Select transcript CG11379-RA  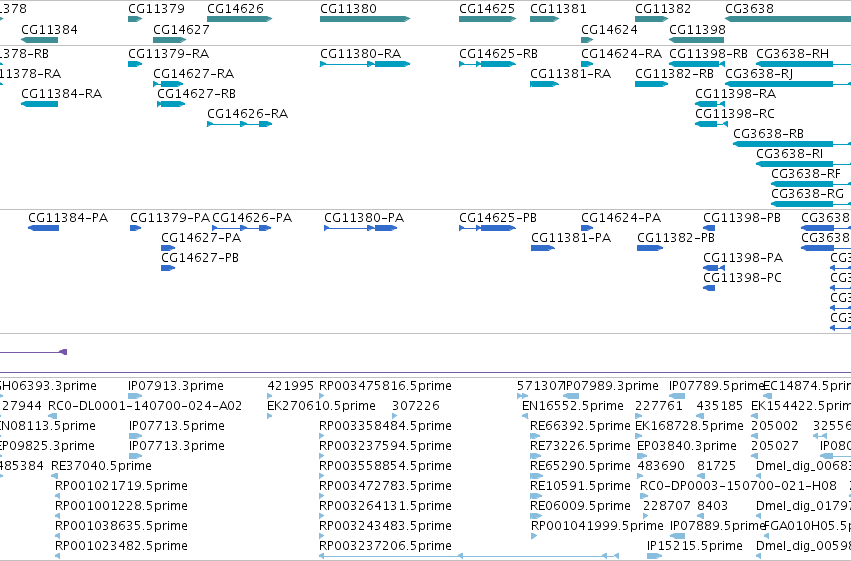[x=169, y=54]
